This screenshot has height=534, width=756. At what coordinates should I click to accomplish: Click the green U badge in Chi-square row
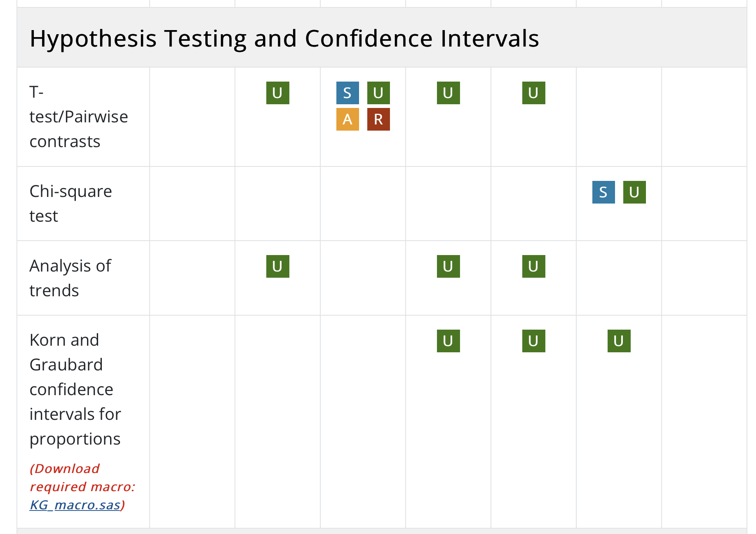click(634, 192)
